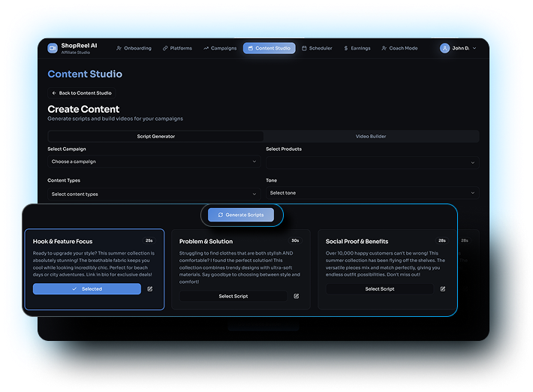Edit the Hook & Feature Focus script
Viewport: 533px width, 392px height.
(150, 288)
